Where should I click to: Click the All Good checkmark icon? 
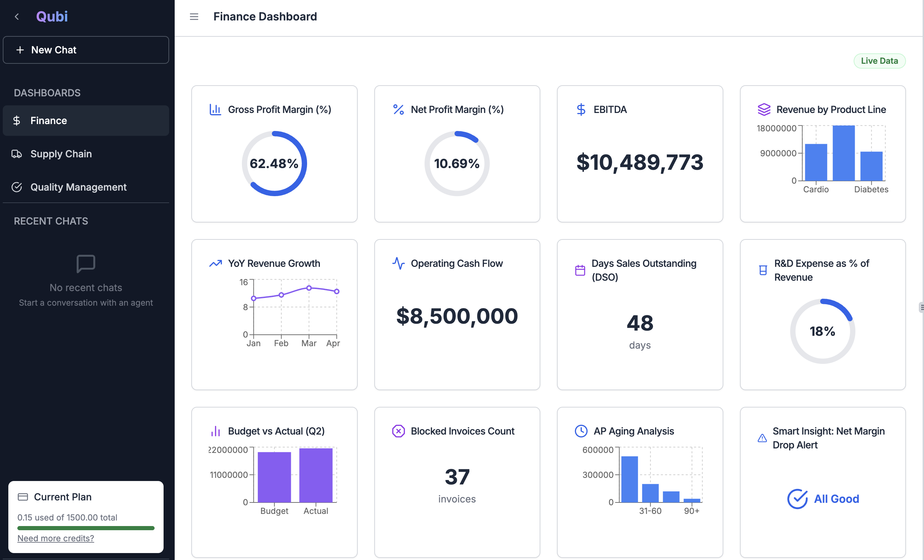click(797, 499)
